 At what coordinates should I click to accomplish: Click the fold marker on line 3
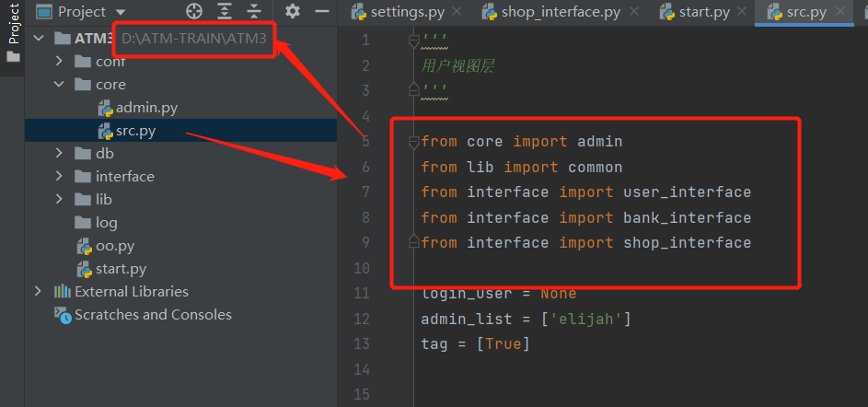click(x=413, y=89)
